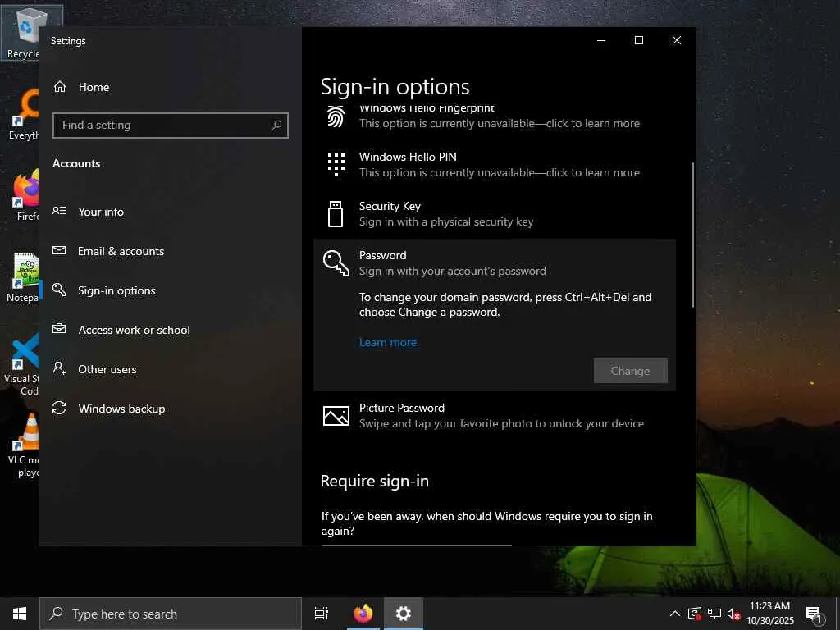
Task: Click the Windows Hello Fingerprint icon
Action: tap(336, 116)
